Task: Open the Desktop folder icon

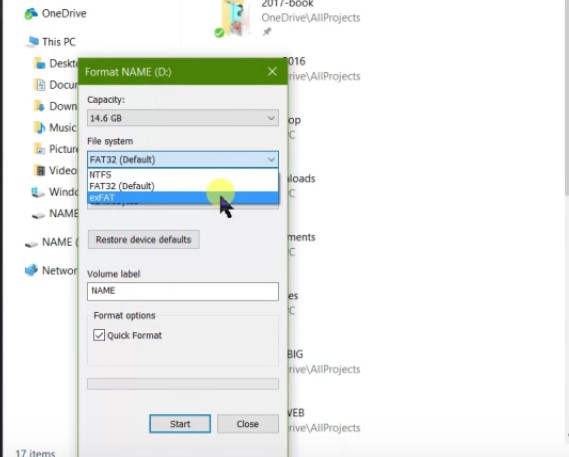Action: (x=39, y=64)
